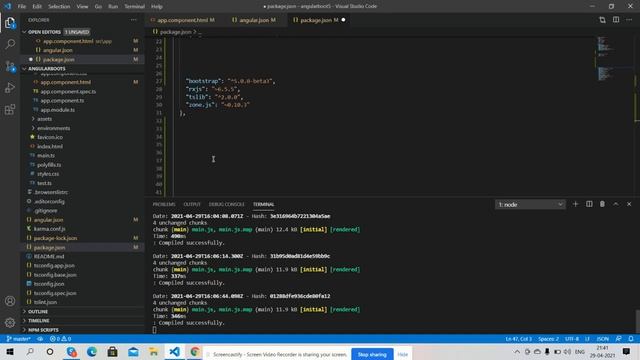The width and height of the screenshot is (640, 360).
Task: Click the synchronize changes icon in status bar
Action: [x=40, y=339]
